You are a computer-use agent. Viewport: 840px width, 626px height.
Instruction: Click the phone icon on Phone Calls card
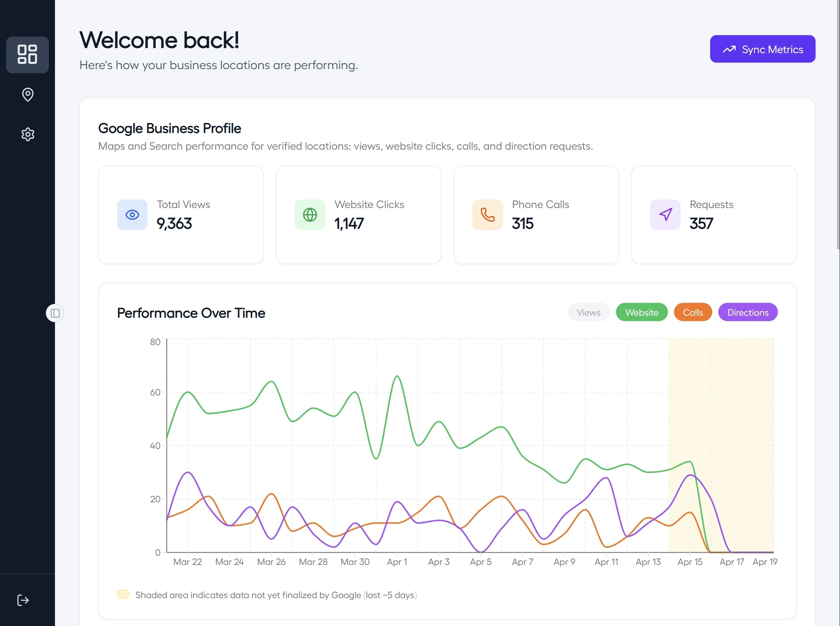(x=487, y=215)
